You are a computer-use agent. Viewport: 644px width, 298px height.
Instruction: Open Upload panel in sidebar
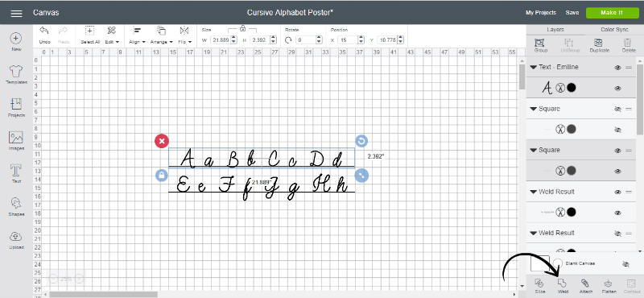click(x=16, y=240)
